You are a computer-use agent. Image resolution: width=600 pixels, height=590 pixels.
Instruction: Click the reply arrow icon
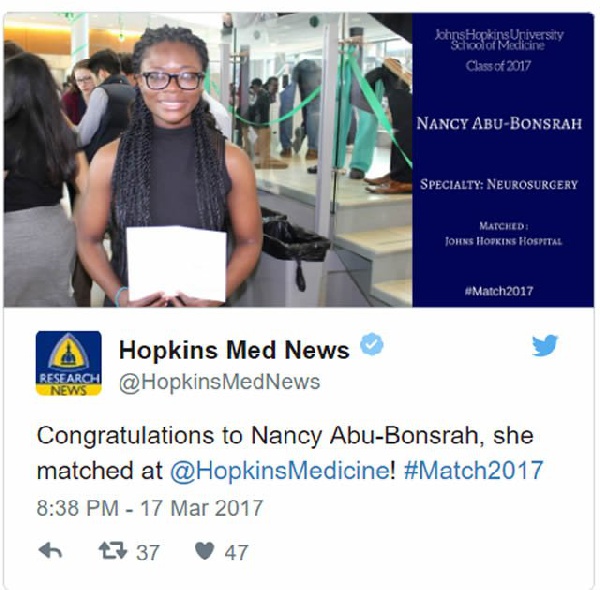click(51, 551)
